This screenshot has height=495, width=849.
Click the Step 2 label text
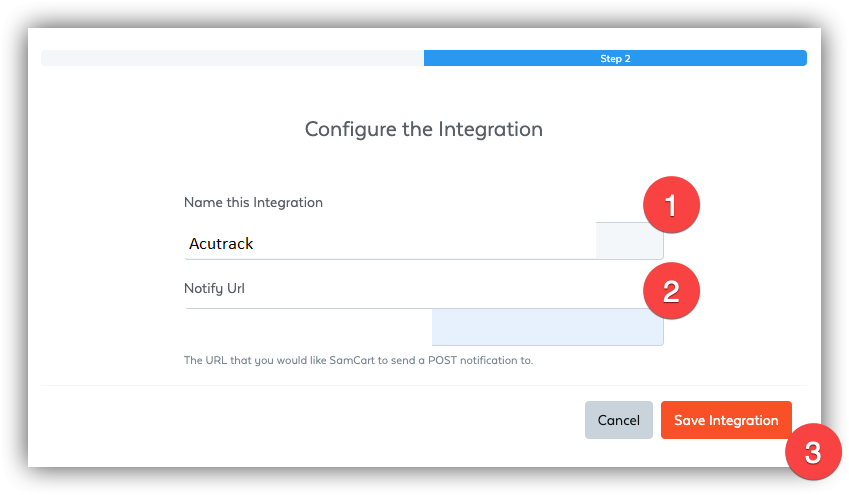(x=615, y=58)
